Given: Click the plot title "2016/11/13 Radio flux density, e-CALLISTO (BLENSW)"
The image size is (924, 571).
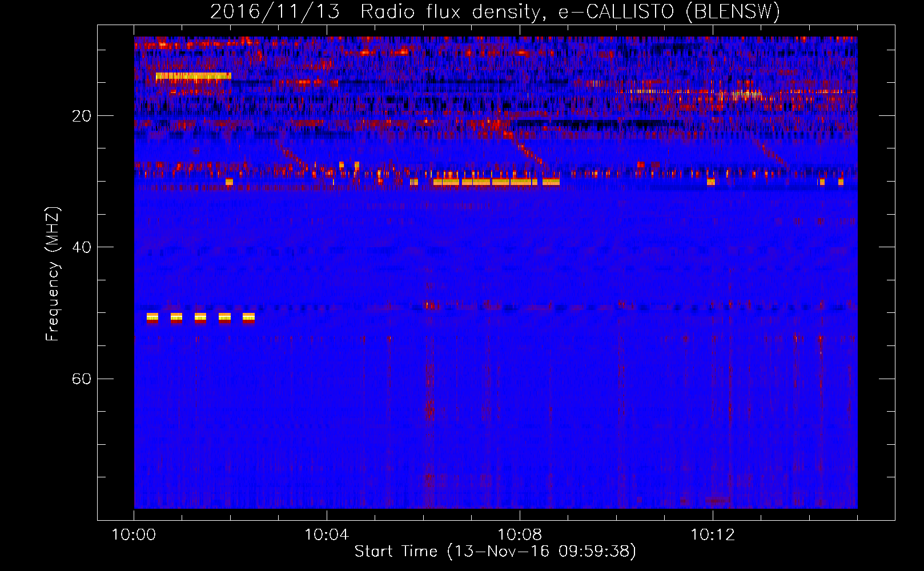Looking at the screenshot, I should [x=495, y=11].
